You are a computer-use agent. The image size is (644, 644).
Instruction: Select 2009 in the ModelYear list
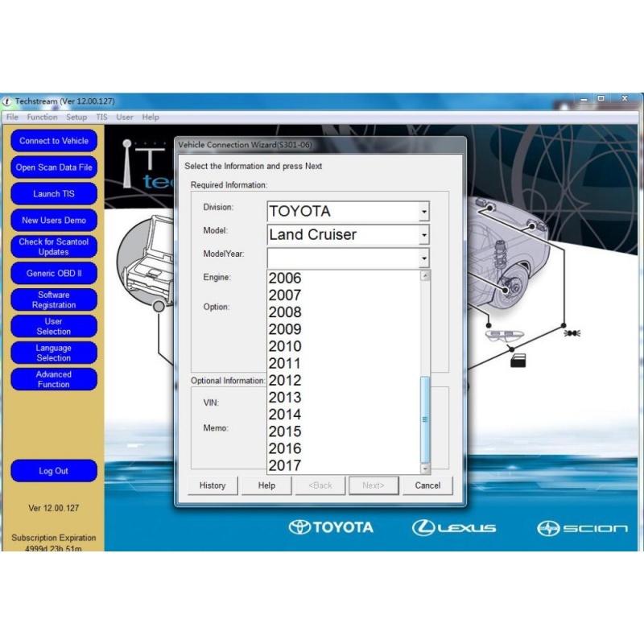(x=344, y=329)
